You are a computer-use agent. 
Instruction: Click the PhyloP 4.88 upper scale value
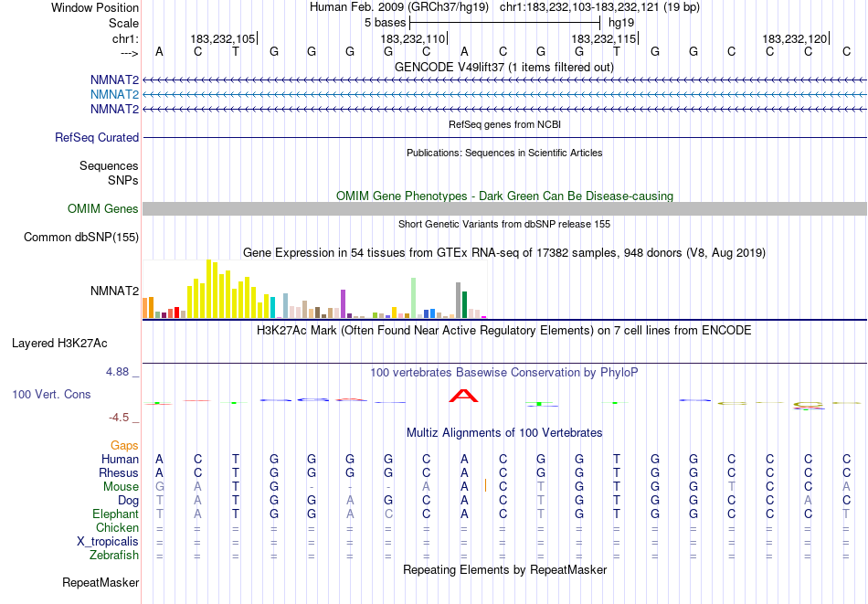tap(118, 372)
